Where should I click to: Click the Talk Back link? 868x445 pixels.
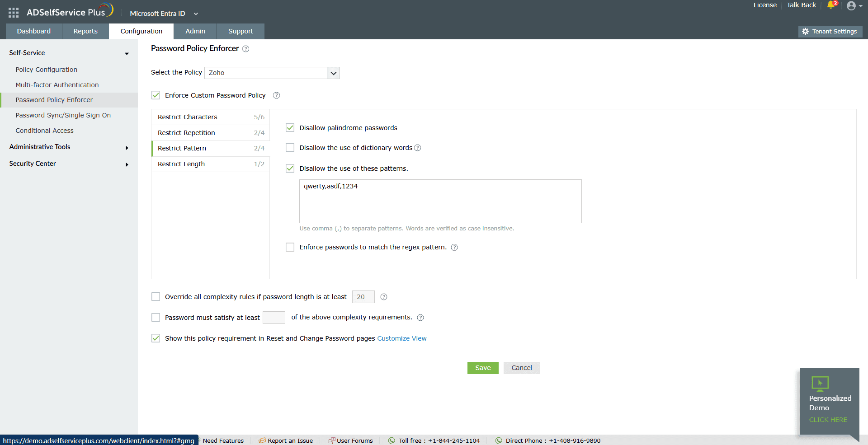[801, 5]
